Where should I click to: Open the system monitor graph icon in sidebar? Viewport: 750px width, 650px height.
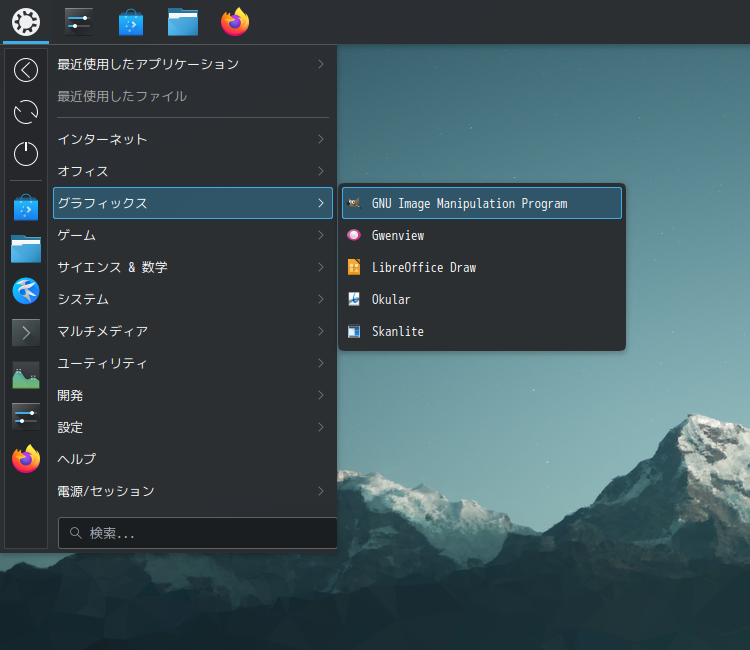(26, 375)
